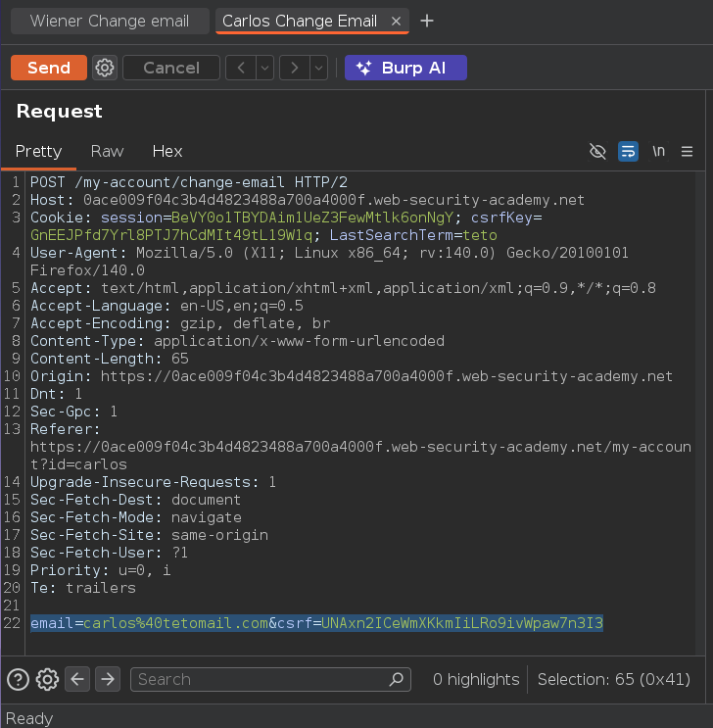Click the session cookie value
713x728 pixels.
point(311,218)
